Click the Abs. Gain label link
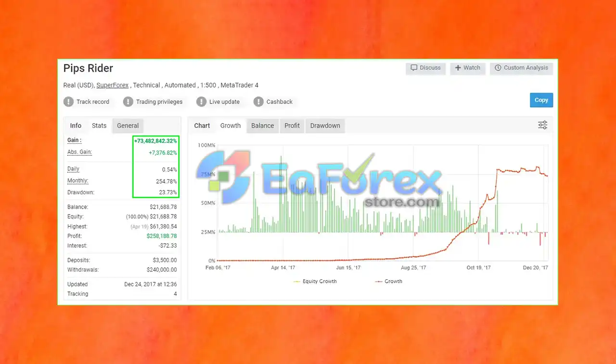The width and height of the screenshot is (616, 364). (79, 152)
